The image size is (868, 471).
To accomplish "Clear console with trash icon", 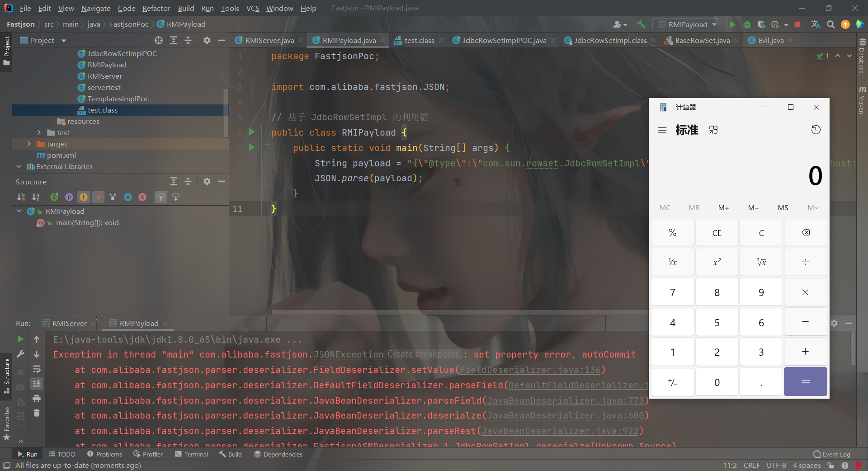I will click(x=37, y=413).
